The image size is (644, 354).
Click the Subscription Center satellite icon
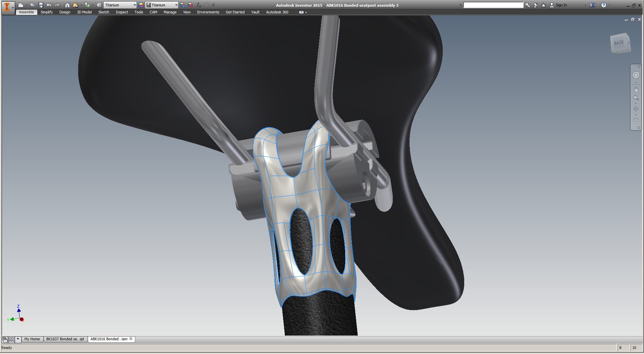click(536, 5)
